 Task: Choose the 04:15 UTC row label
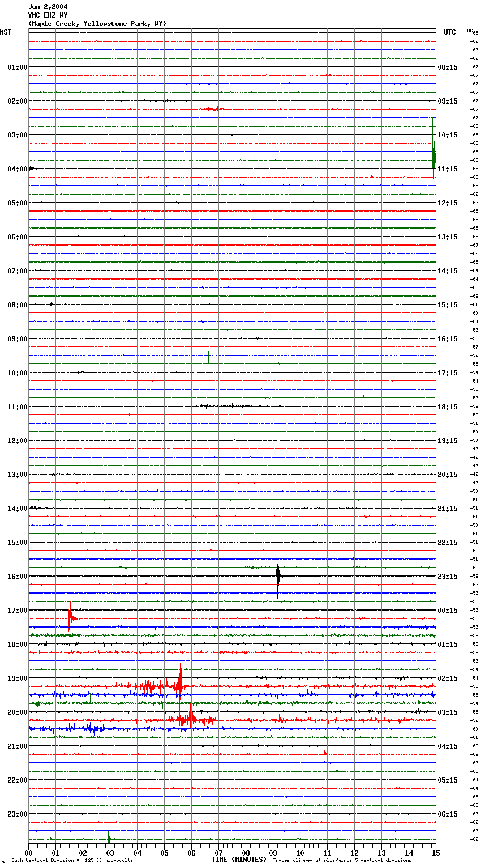[448, 746]
